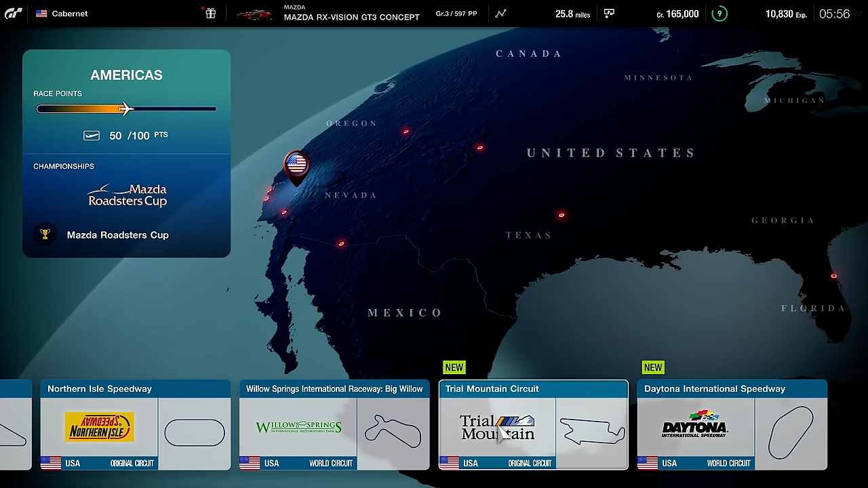The image size is (868, 488).
Task: Click the red track marker near Oregon
Action: coord(406,131)
